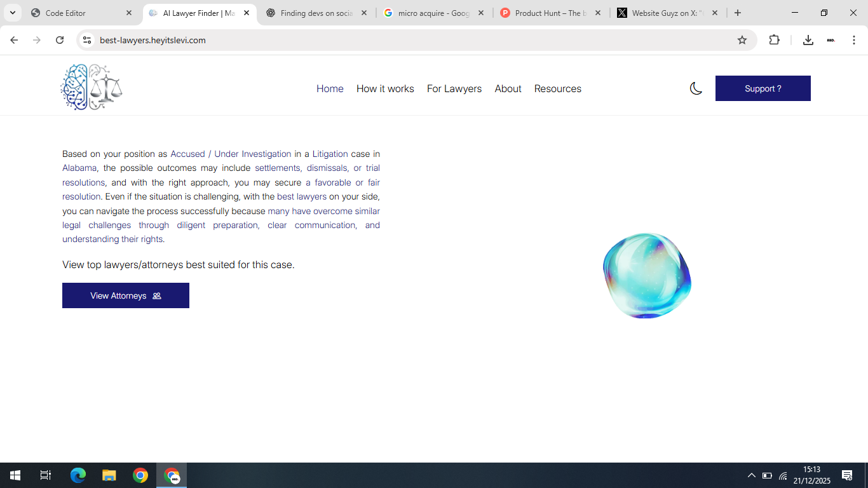This screenshot has height=488, width=868.
Task: View site information icon in address bar
Action: coord(87,40)
